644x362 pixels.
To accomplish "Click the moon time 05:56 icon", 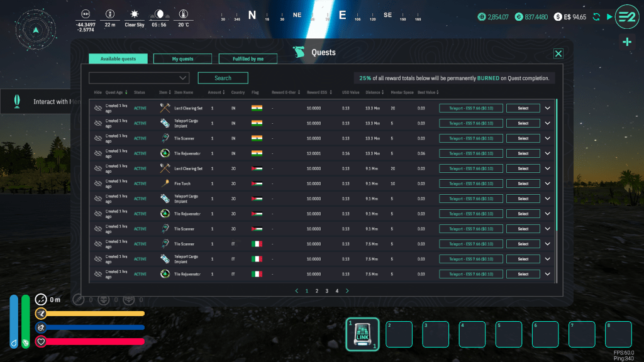I will pyautogui.click(x=159, y=14).
